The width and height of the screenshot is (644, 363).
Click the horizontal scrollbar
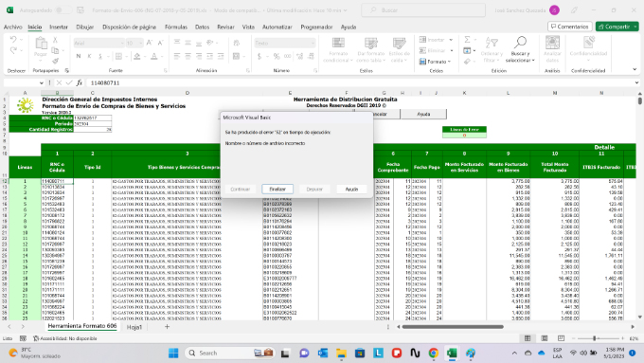453,327
